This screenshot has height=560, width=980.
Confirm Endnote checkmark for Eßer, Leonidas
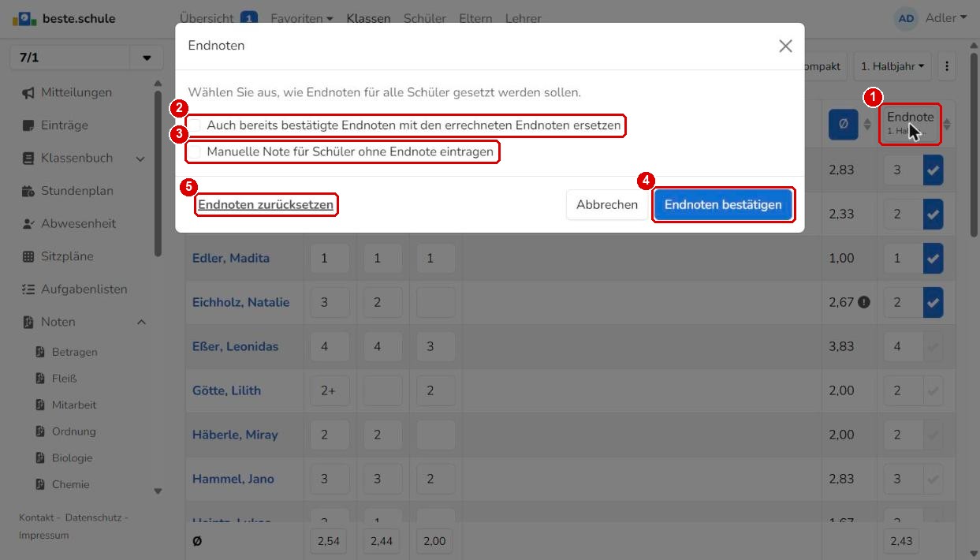(933, 346)
